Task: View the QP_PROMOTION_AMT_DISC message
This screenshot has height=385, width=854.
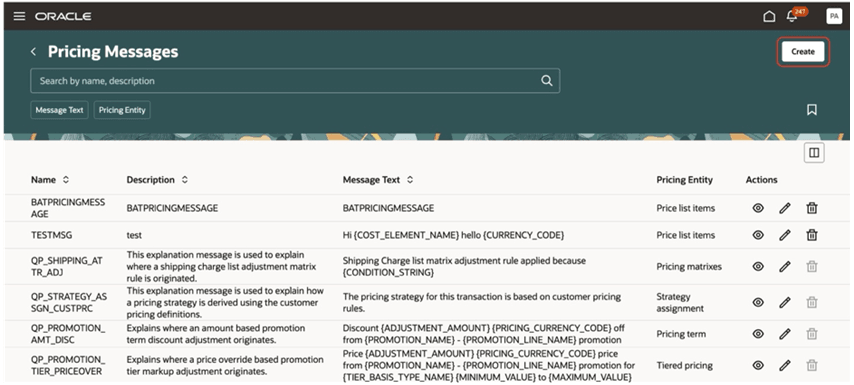Action: tap(758, 334)
